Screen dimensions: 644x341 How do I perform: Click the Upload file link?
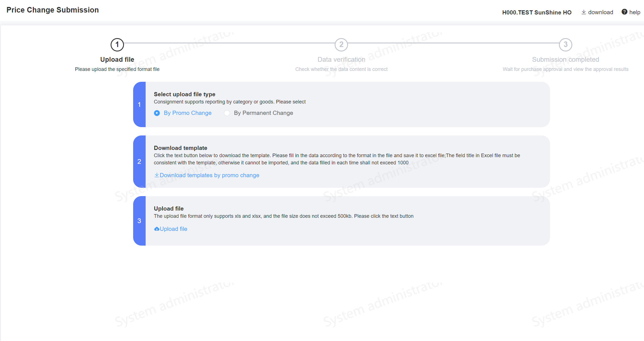pos(173,229)
